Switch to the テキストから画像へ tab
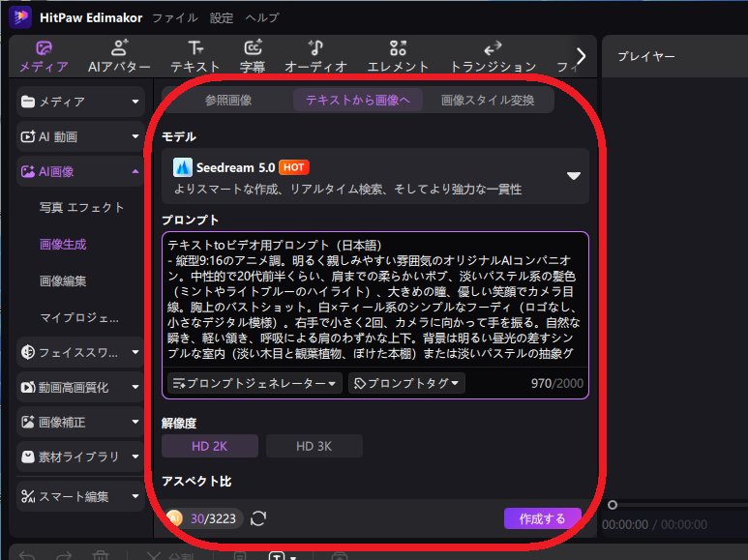This screenshot has width=748, height=560. (357, 101)
